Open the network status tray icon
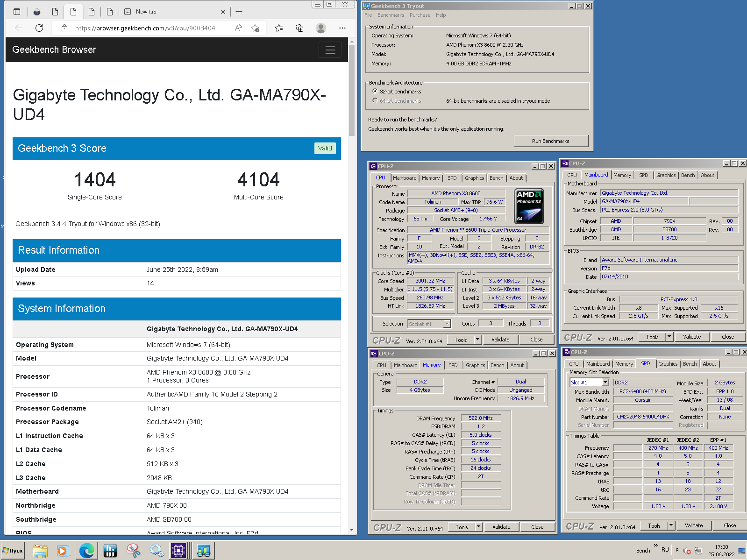The height and width of the screenshot is (560, 747). 698,551
